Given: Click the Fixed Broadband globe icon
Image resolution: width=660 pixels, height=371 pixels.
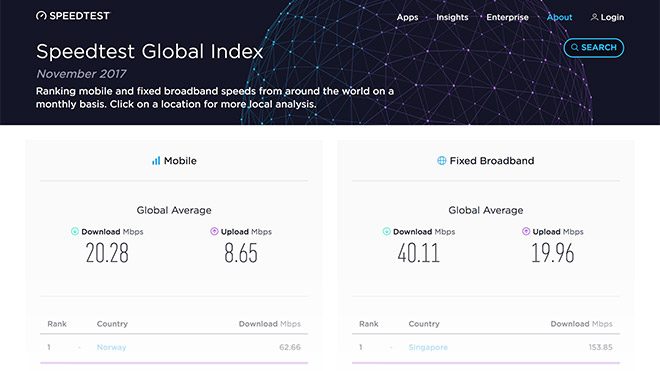Looking at the screenshot, I should 442,160.
